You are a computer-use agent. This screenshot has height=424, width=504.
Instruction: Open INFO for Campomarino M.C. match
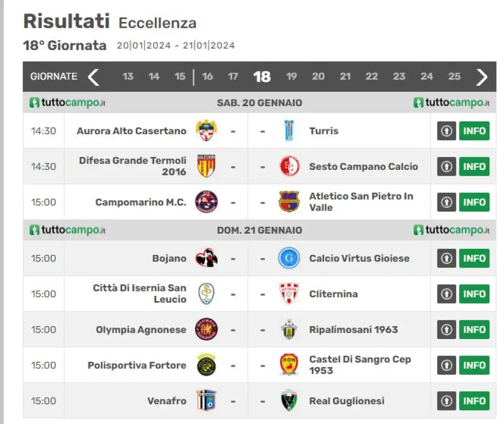point(474,202)
